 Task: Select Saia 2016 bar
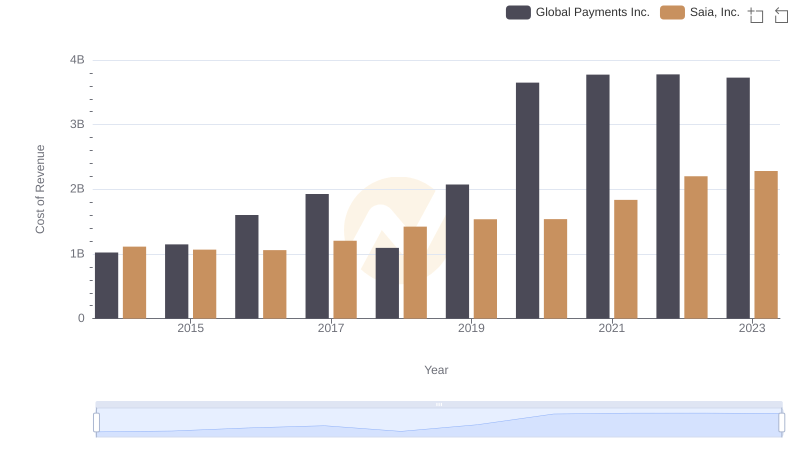pos(275,285)
